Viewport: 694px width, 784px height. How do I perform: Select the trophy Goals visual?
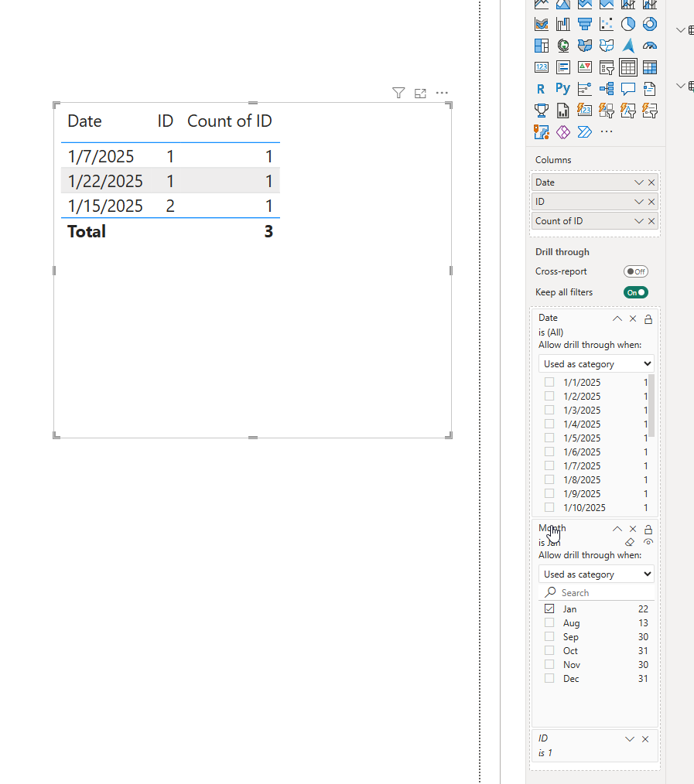(542, 111)
